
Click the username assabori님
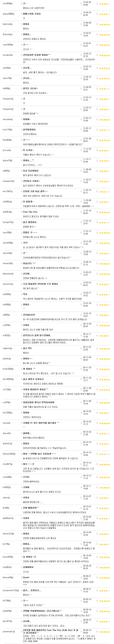(x=8, y=55)
